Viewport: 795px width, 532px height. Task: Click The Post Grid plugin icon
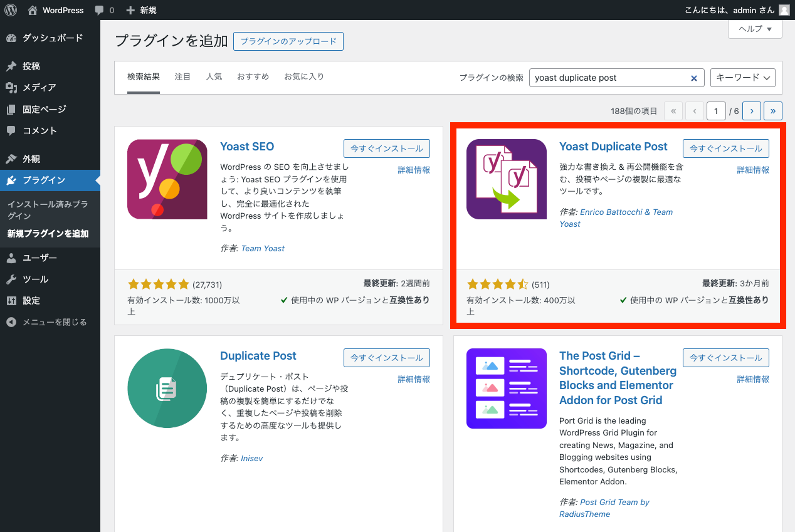click(507, 389)
